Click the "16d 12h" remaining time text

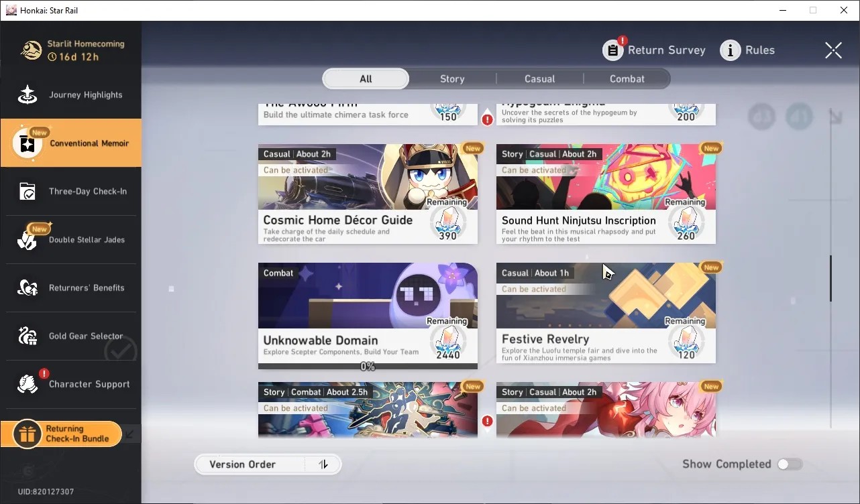click(x=79, y=57)
